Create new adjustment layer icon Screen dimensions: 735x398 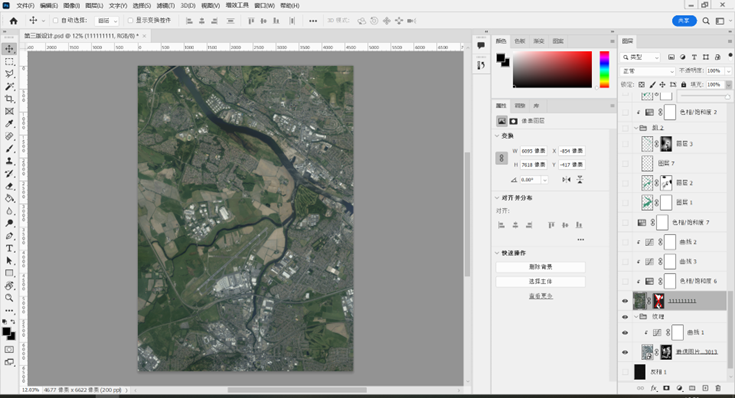point(680,388)
